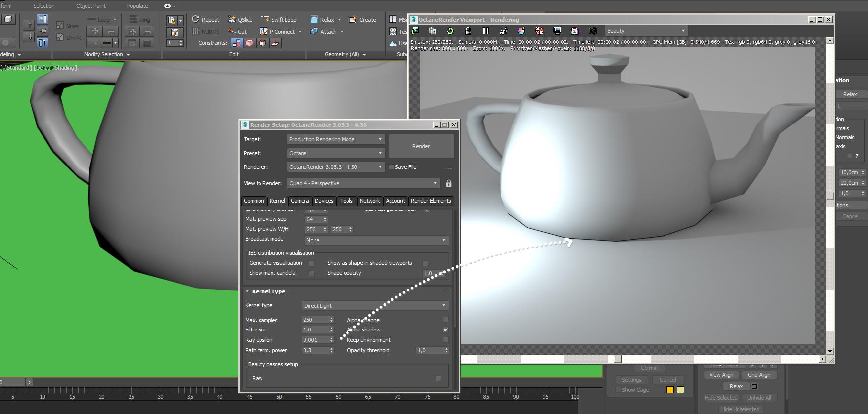Click the lifebuoy-shaped picker icon in Octane viewport
Screen dimensions: 868x414
tap(539, 31)
